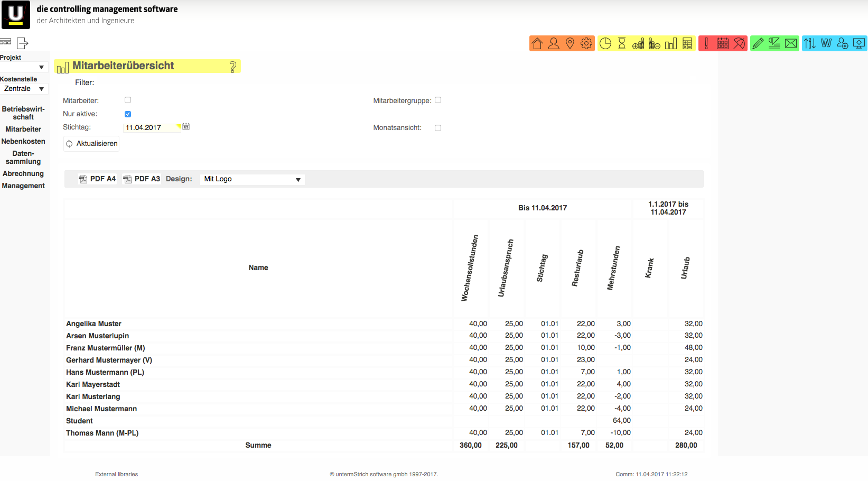Open the Design dropdown showing Mit Logo
Viewport: 868px width, 481px height.
(252, 179)
